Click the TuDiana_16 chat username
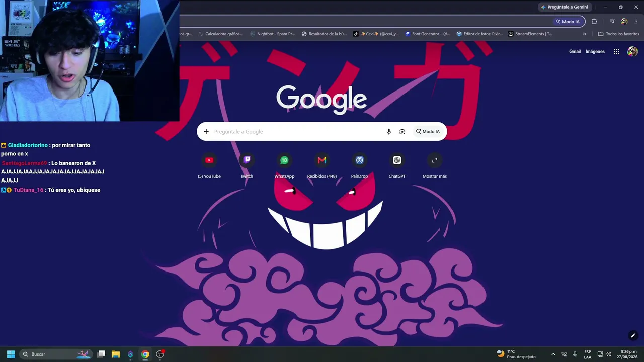 [29, 190]
